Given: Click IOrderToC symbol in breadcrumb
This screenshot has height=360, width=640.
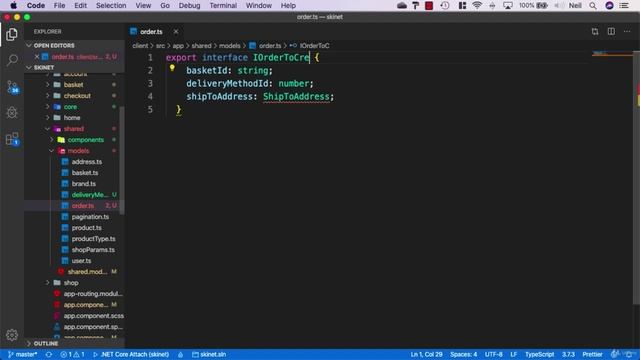Looking at the screenshot, I should pos(314,46).
